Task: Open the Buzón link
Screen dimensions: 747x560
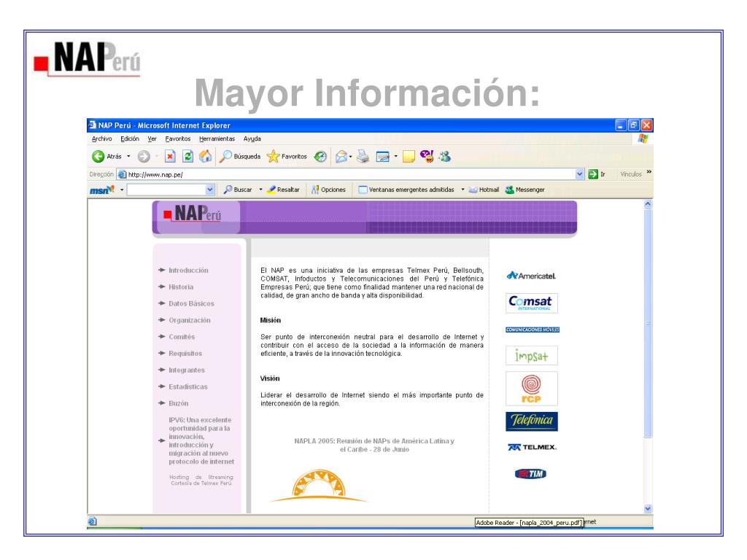Action: [179, 403]
